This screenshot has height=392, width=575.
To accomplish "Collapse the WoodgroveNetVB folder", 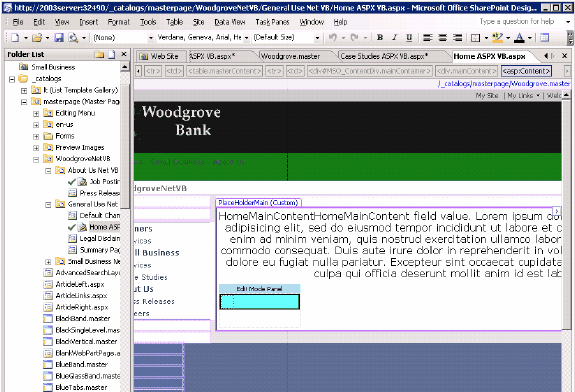I will [x=36, y=160].
